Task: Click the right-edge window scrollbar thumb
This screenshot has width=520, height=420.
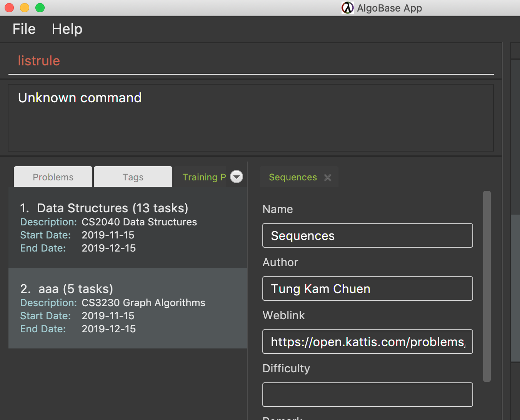Action: [x=515, y=288]
